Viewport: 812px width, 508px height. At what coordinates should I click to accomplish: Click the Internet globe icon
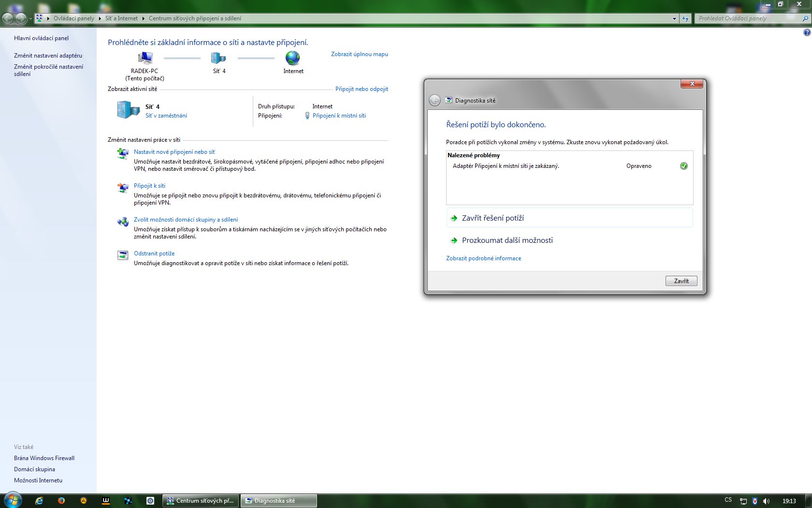click(x=293, y=58)
